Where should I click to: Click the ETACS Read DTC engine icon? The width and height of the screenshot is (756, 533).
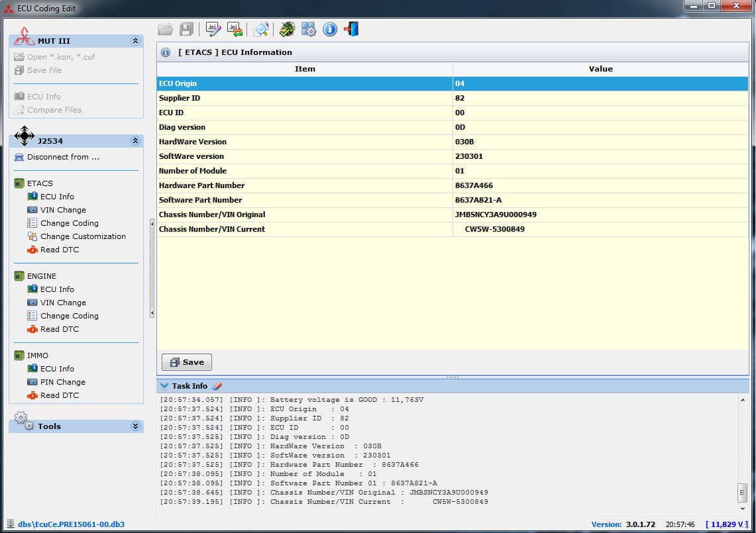32,250
